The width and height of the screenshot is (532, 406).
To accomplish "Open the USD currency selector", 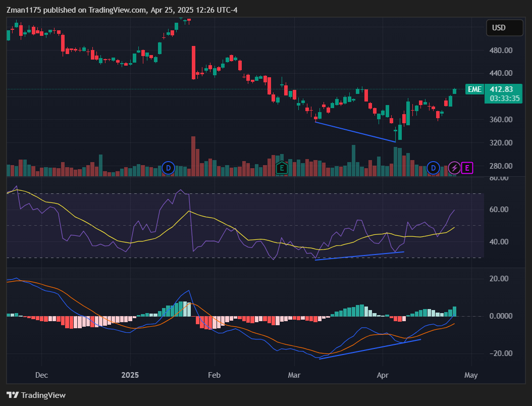I will coord(504,28).
